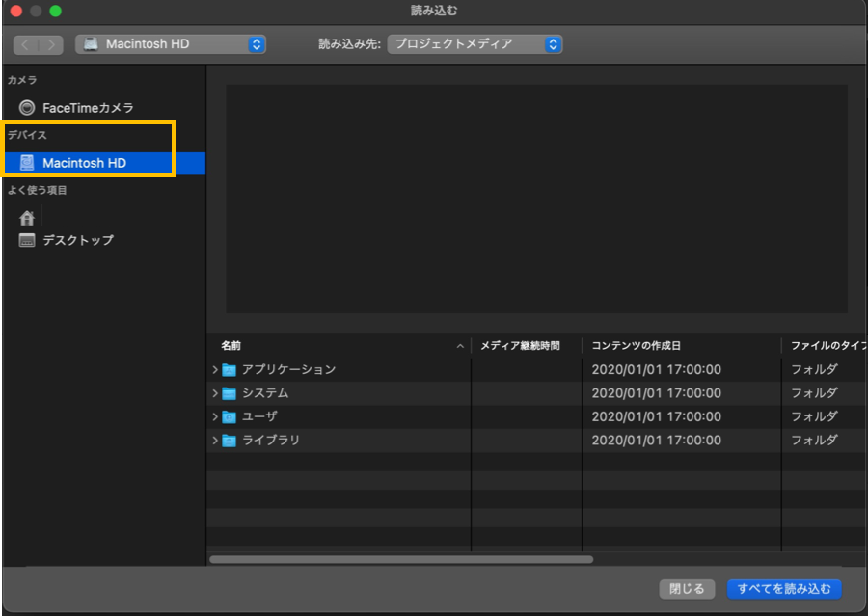Click the media preview viewer area
The width and height of the screenshot is (868, 616).
[x=536, y=199]
